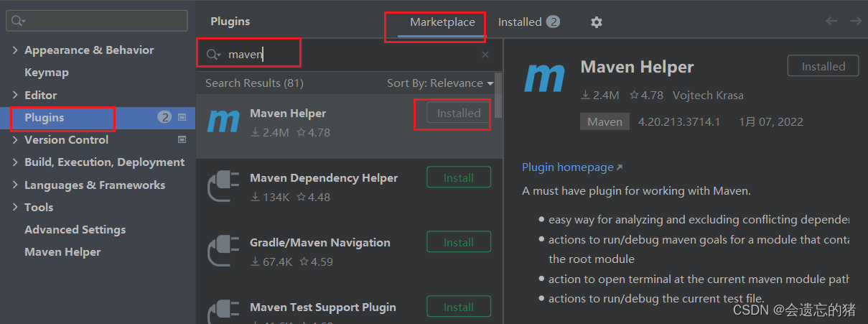Navigate forward with the right arrow
This screenshot has width=868, height=324.
[x=856, y=21]
